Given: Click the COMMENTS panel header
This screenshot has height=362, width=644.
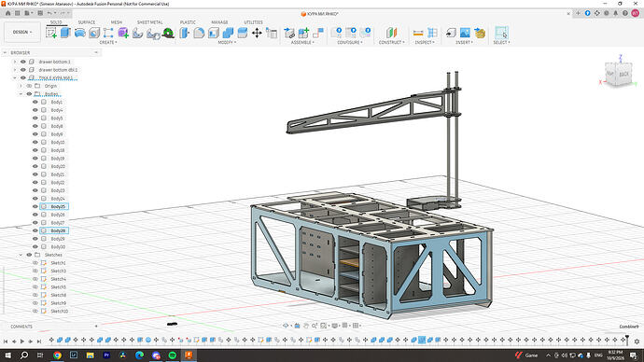Looking at the screenshot, I should pos(21,327).
